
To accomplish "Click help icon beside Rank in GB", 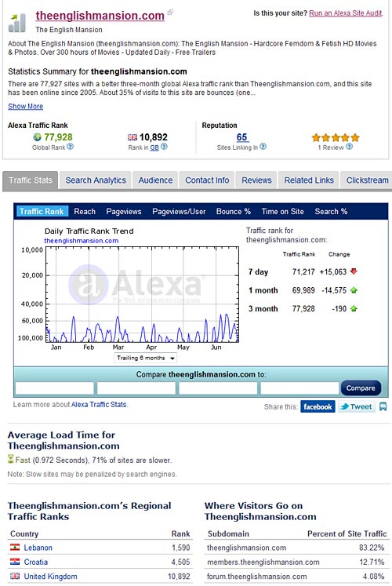I will click(164, 147).
